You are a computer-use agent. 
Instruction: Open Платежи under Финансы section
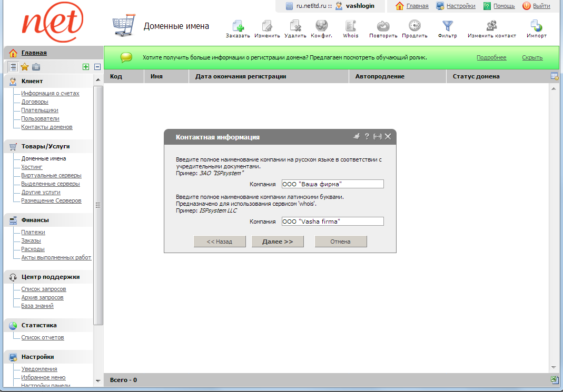coord(33,232)
